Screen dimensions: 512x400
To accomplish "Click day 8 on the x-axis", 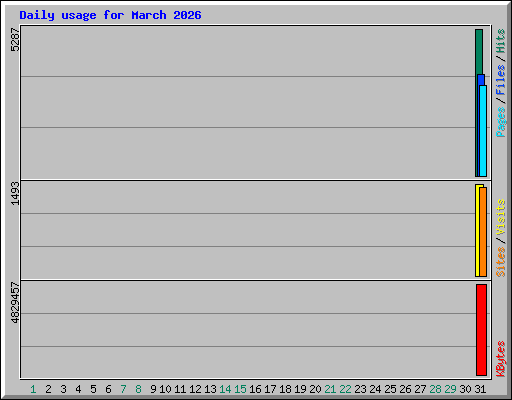I will click(138, 389).
